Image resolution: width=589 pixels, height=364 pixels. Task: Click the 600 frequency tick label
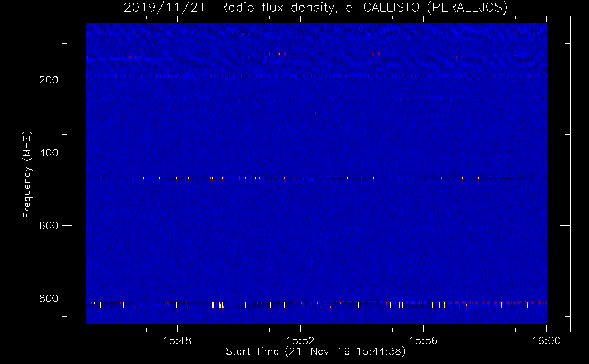pyautogui.click(x=49, y=226)
